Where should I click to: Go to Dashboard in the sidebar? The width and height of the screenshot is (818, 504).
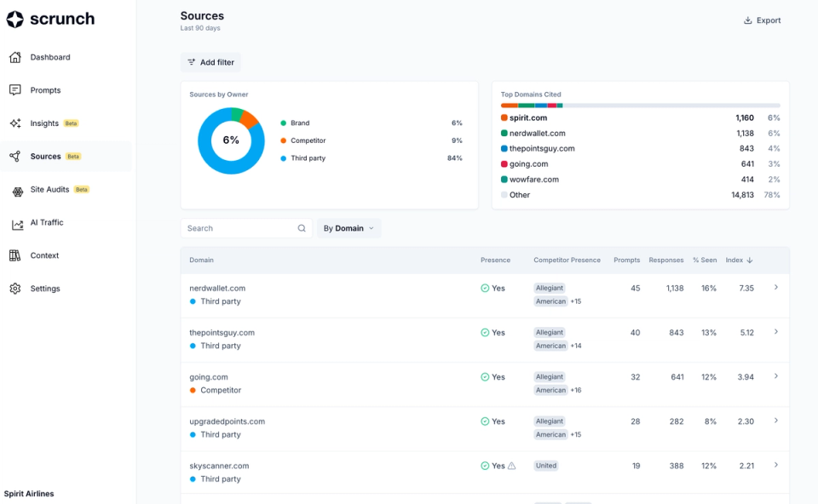[x=50, y=57]
